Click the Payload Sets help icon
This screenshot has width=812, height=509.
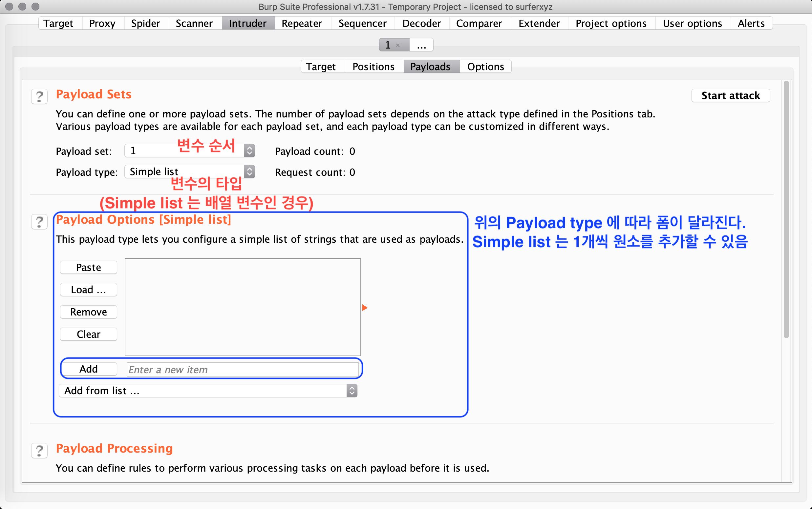(x=39, y=97)
